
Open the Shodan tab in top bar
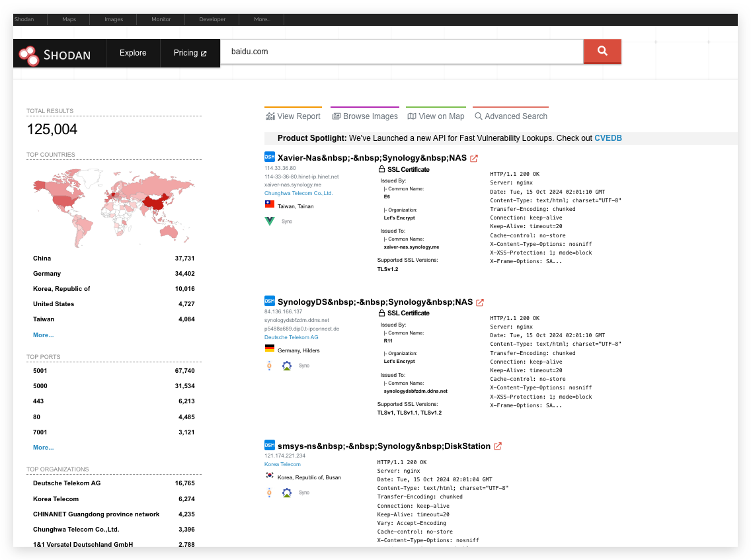(x=24, y=20)
